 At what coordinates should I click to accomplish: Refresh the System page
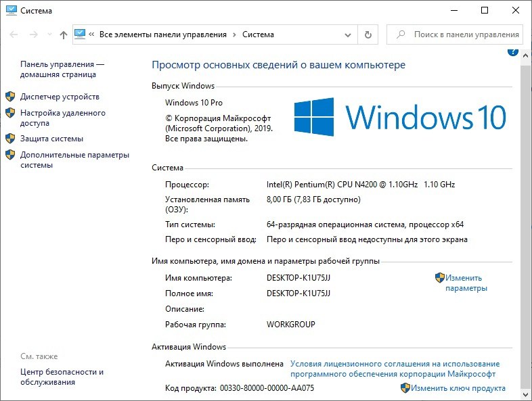pyautogui.click(x=368, y=34)
